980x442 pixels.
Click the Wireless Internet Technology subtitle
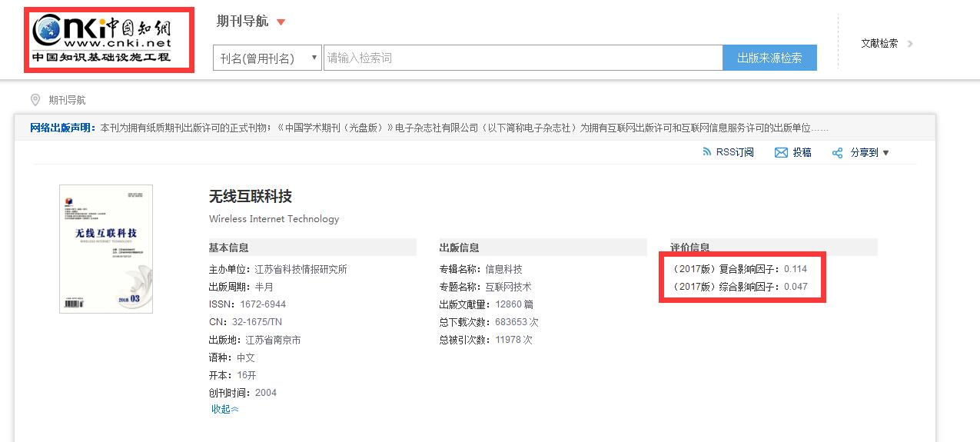point(274,219)
